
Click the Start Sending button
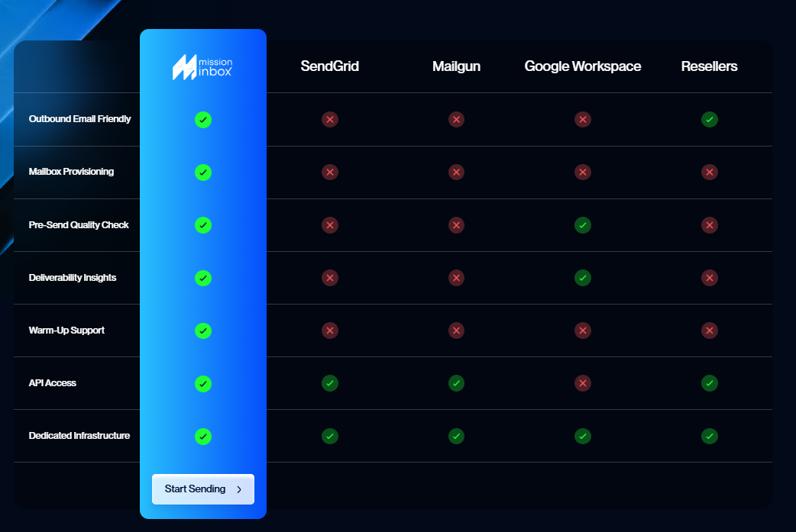pos(203,489)
